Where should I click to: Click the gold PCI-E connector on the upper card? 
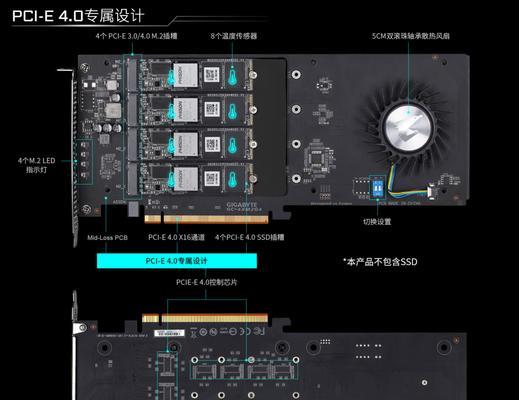click(x=207, y=219)
